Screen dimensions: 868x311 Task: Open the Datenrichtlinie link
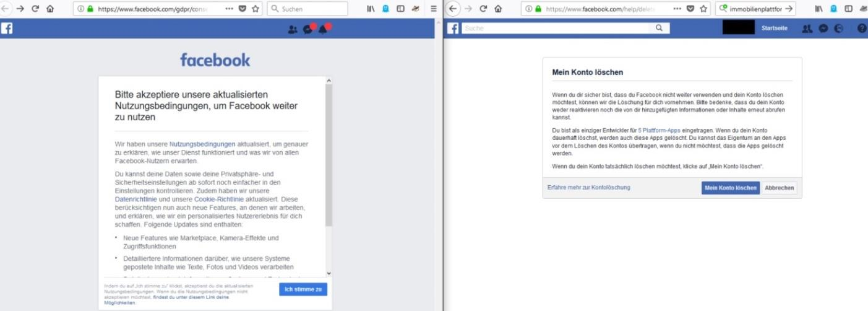coord(137,199)
